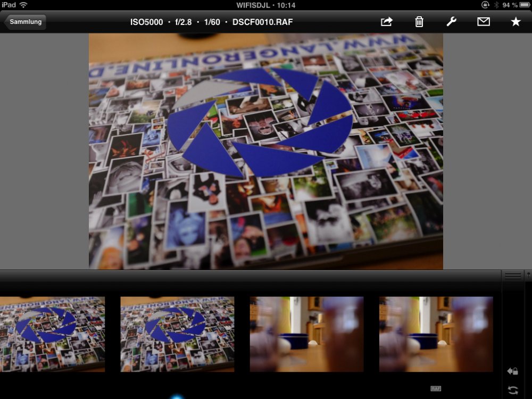The height and width of the screenshot is (399, 532).
Task: Tap the Sammlung back button
Action: [25, 22]
